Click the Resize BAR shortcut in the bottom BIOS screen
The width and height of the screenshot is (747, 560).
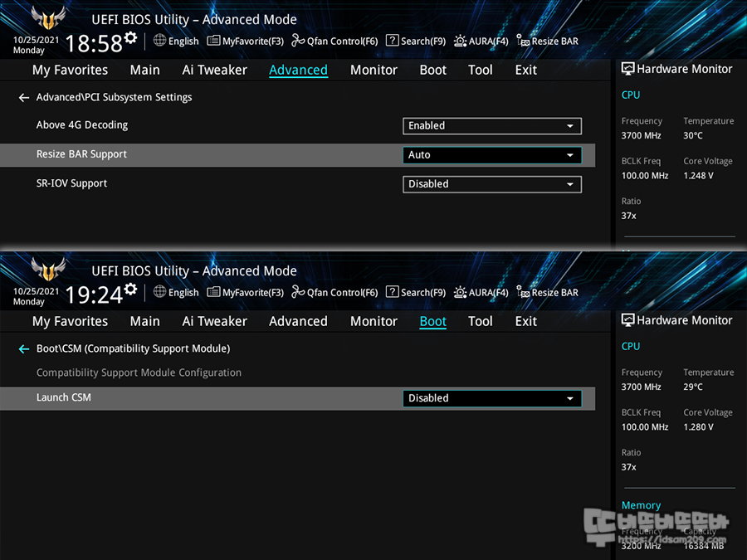(x=548, y=292)
